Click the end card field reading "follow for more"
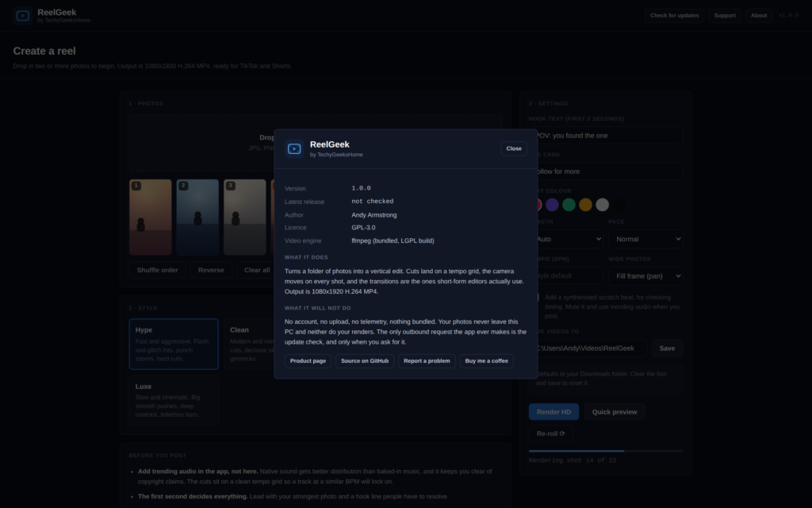 [608, 171]
